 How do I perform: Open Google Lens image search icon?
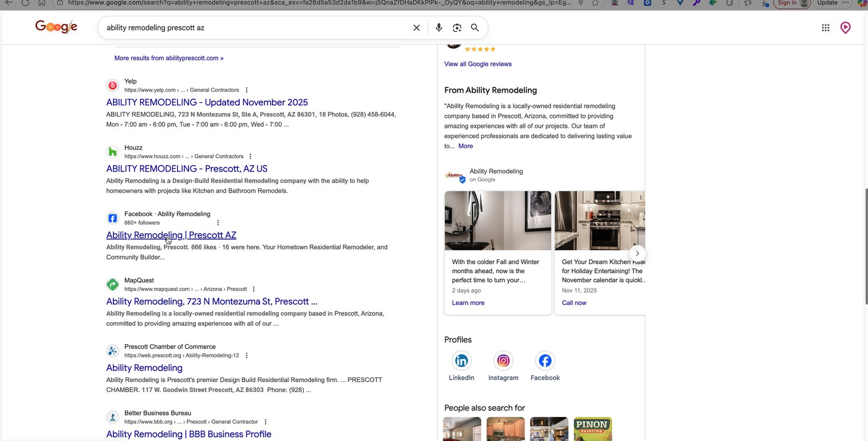pyautogui.click(x=457, y=28)
